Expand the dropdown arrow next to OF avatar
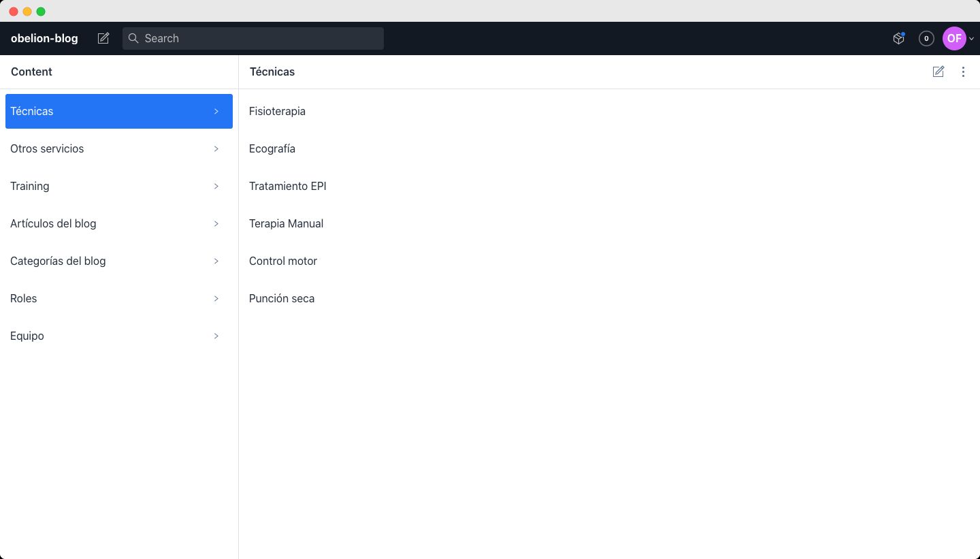Viewport: 980px width, 559px height. tap(972, 39)
